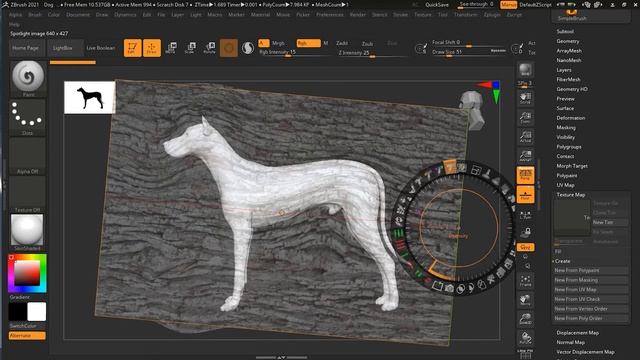Viewport: 640px width, 360px height.
Task: Select the Rotate transform icon
Action: pos(209,48)
